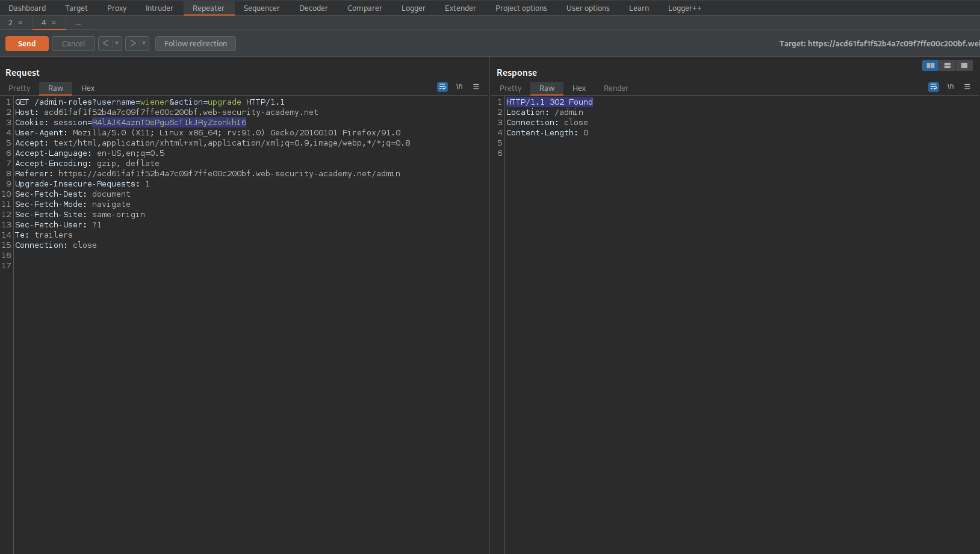The height and width of the screenshot is (554, 980).
Task: Switch Response view to Raw
Action: pyautogui.click(x=547, y=88)
